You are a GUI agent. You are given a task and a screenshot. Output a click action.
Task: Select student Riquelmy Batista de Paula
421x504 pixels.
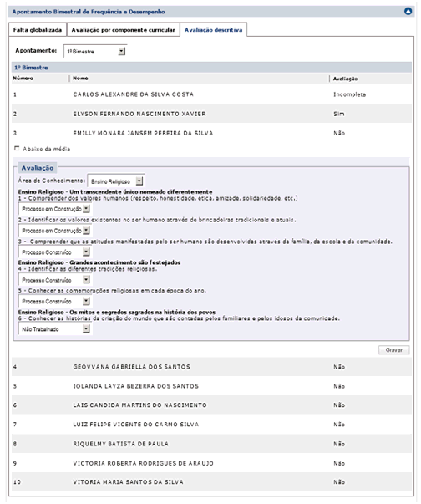coord(120,444)
